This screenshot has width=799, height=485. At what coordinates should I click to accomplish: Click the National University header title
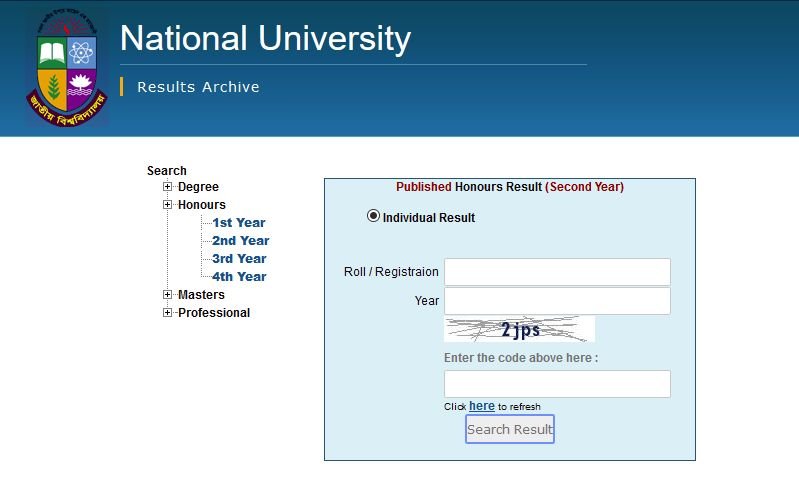click(265, 39)
